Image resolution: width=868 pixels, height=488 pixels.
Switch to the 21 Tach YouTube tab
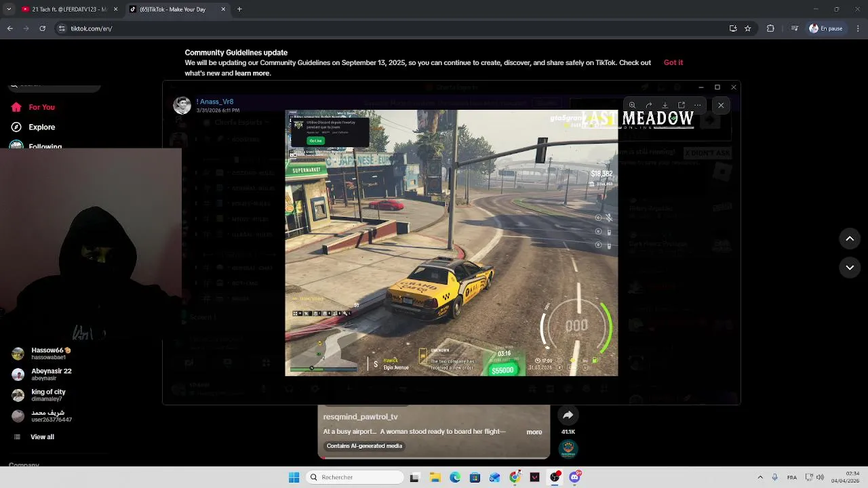[68, 9]
